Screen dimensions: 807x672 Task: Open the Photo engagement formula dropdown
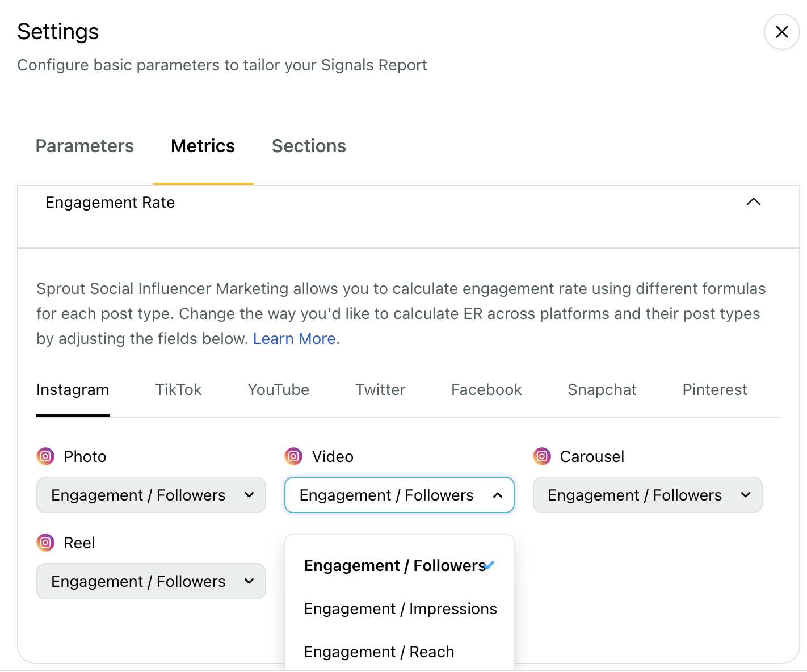pos(151,495)
